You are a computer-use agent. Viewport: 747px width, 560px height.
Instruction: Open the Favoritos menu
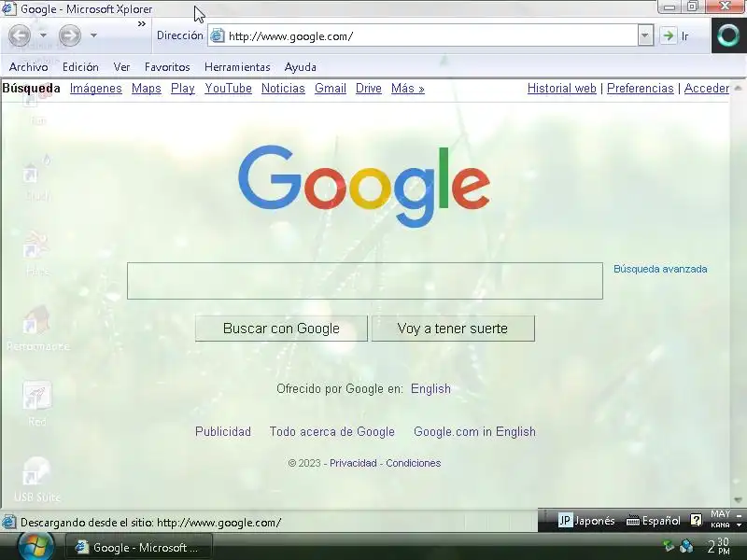(x=167, y=67)
